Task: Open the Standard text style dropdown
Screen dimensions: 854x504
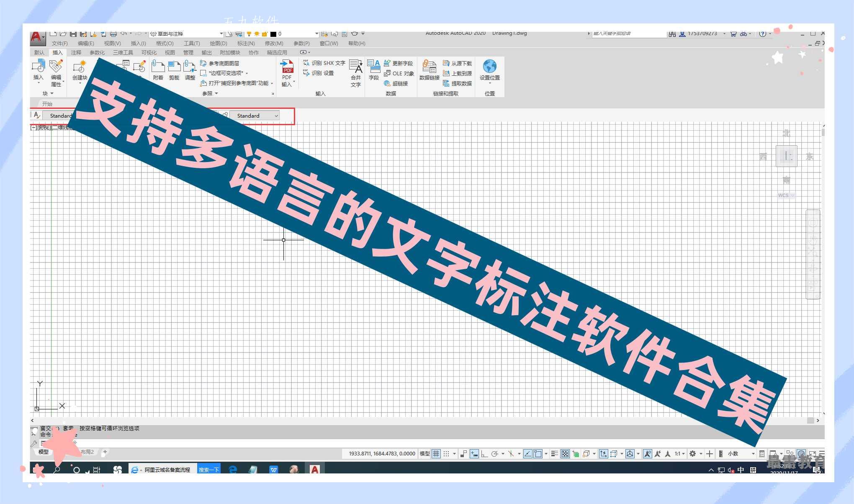Action: (x=276, y=116)
